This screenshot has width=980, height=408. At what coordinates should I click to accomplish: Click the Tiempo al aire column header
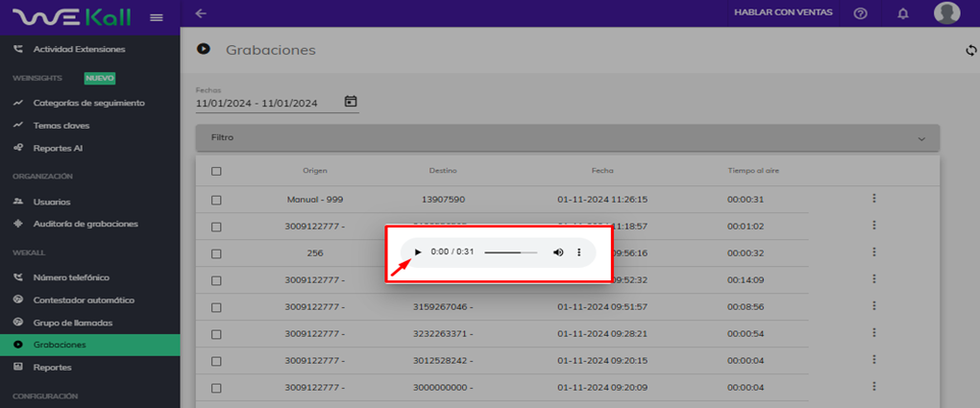coord(752,171)
